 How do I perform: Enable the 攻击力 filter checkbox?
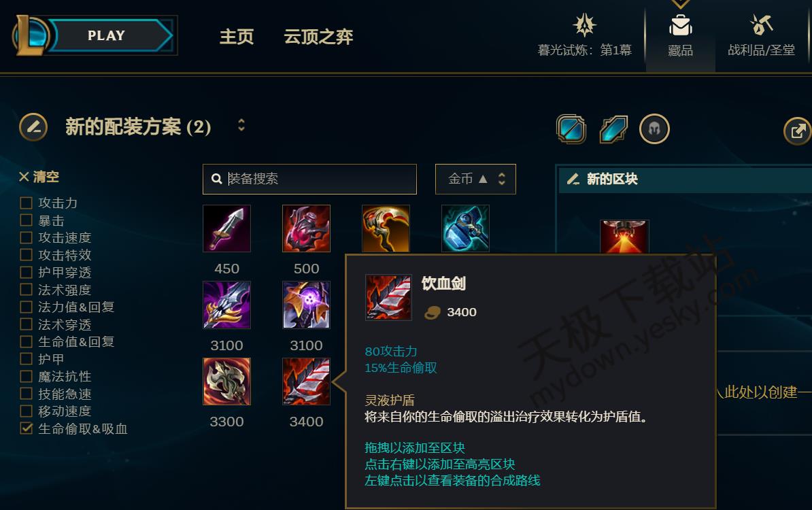tap(26, 203)
